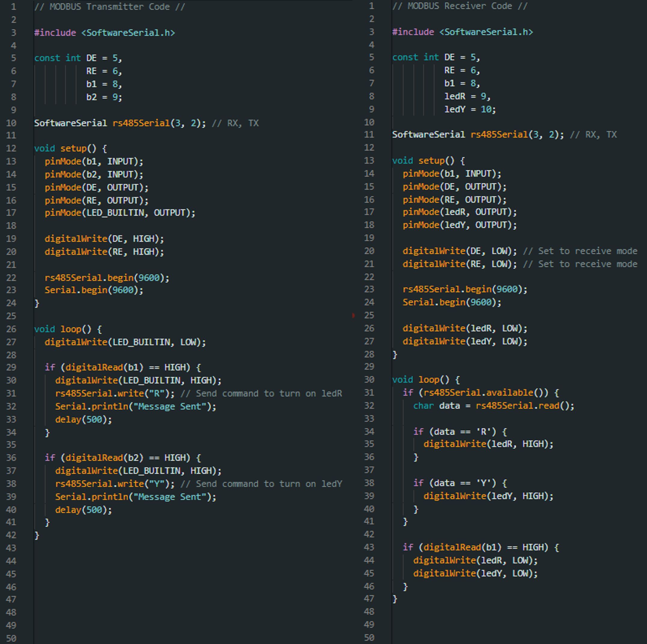Click "b2 = 9;" in Transmitter constants
The height and width of the screenshot is (644, 647).
pos(104,97)
